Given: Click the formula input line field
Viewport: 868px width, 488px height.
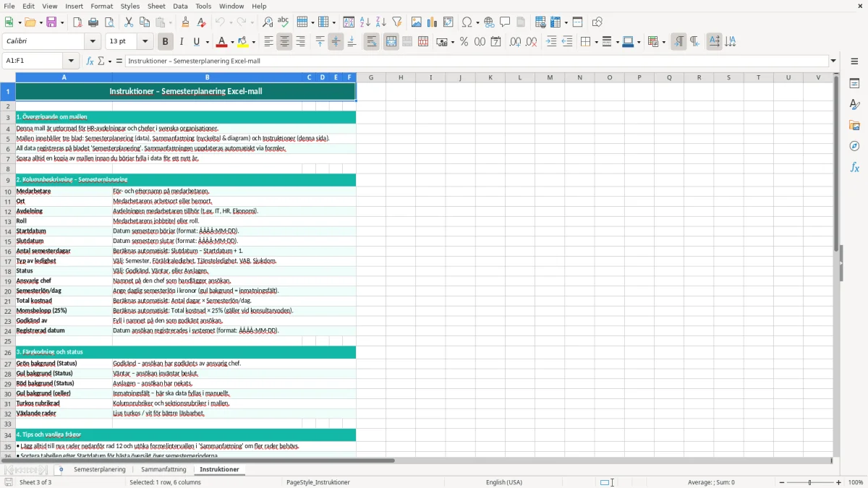Looking at the screenshot, I should coord(476,61).
